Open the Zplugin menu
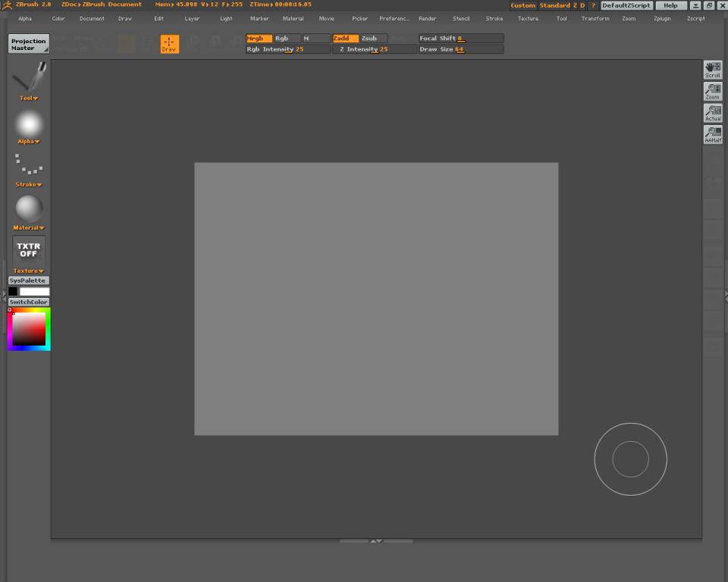 click(663, 18)
